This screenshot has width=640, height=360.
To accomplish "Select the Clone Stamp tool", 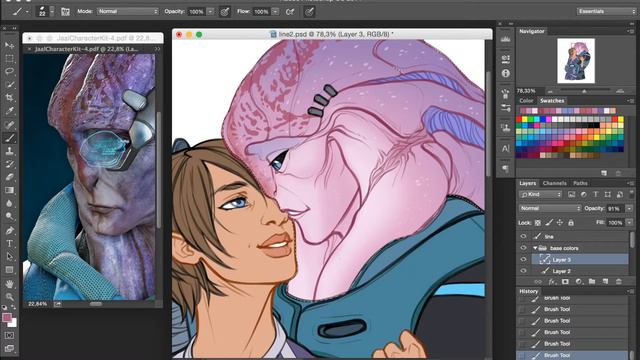I will pos(9,151).
